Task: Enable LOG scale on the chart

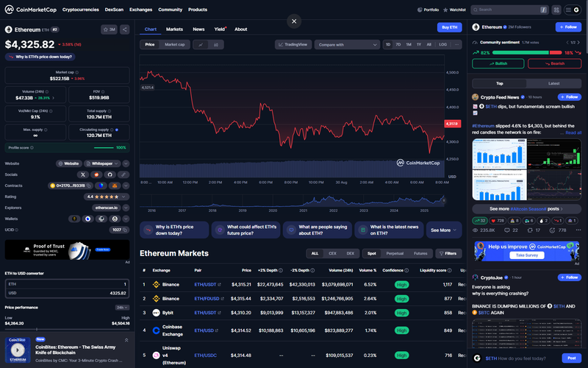Action: click(x=442, y=45)
